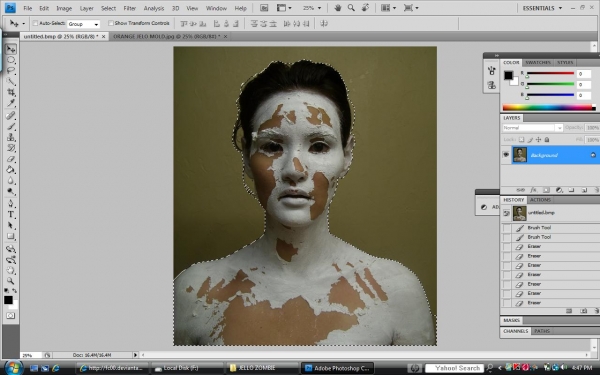This screenshot has width=600, height=375.
Task: Select the Magic Wand tool
Action: coord(11,82)
